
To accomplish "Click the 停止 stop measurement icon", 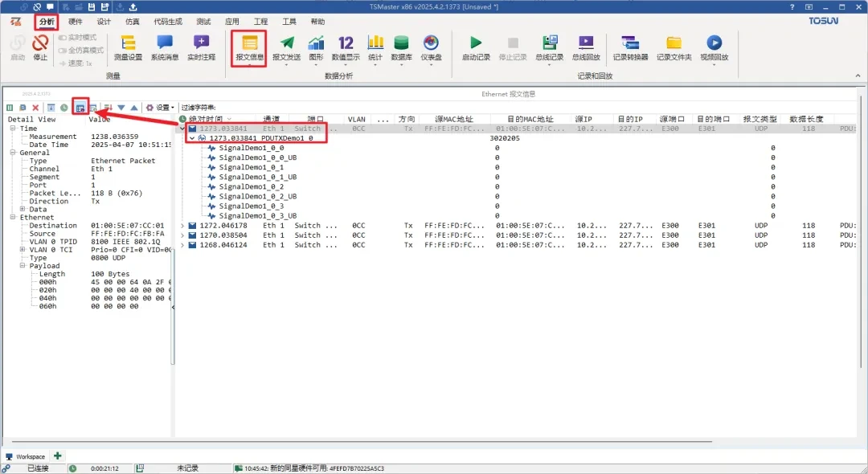I will [40, 47].
